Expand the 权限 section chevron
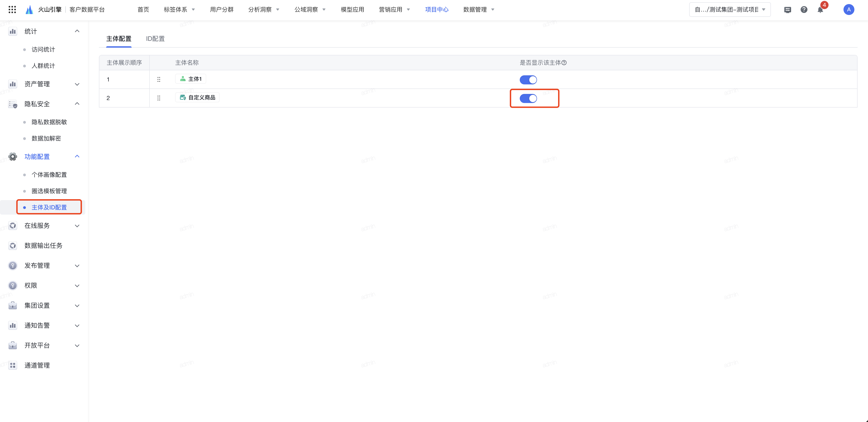 [77, 286]
